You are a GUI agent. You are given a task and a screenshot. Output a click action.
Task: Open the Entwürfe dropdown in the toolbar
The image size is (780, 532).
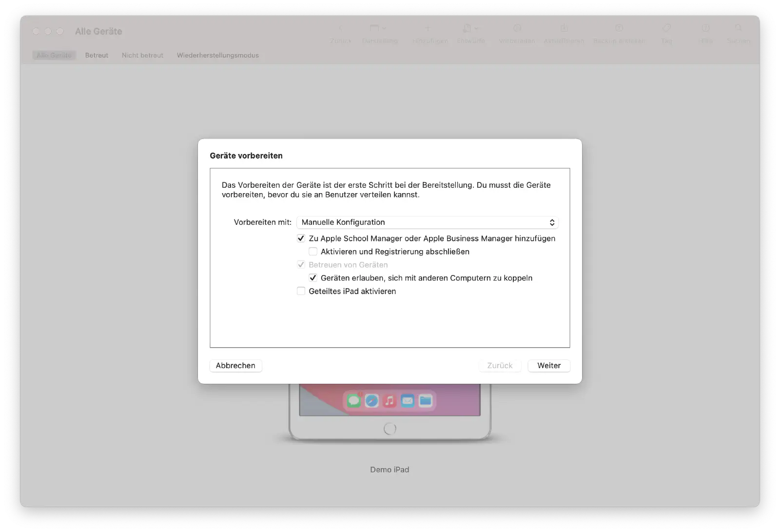pos(470,29)
